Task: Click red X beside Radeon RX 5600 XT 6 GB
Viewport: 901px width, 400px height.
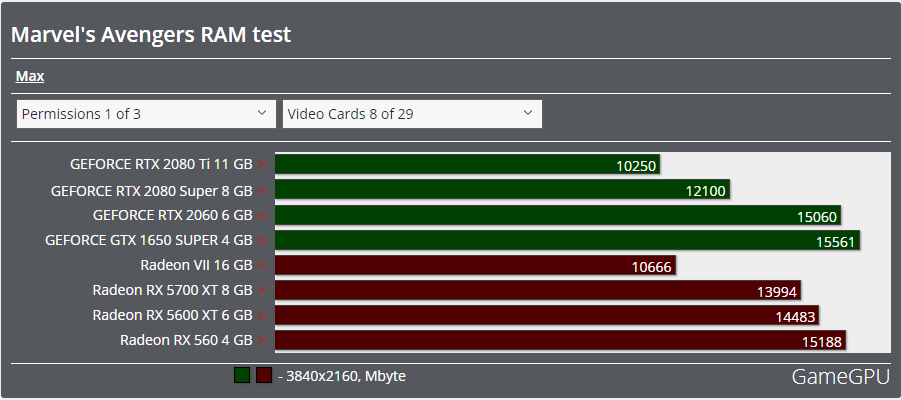Action: (x=262, y=316)
